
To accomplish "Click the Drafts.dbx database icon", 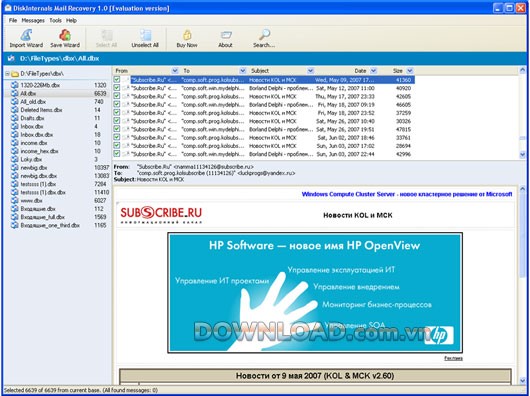I will pos(15,118).
